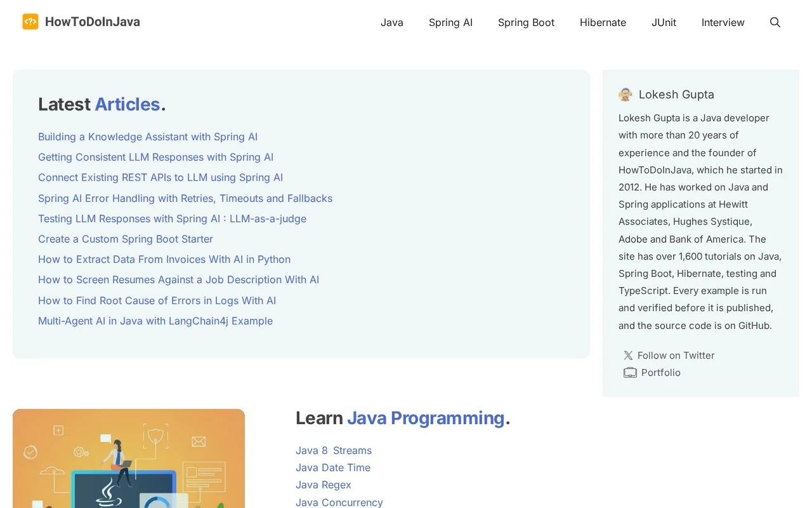Screen dimensions: 812x508
Task: Read 'How to Screen Resumes Against a Job Description'
Action: [178, 279]
